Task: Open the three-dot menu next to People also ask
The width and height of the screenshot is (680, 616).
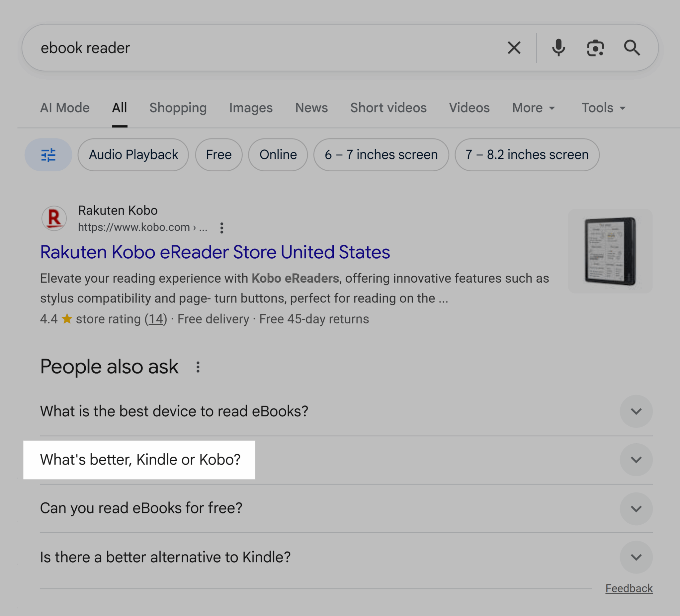Action: [198, 367]
